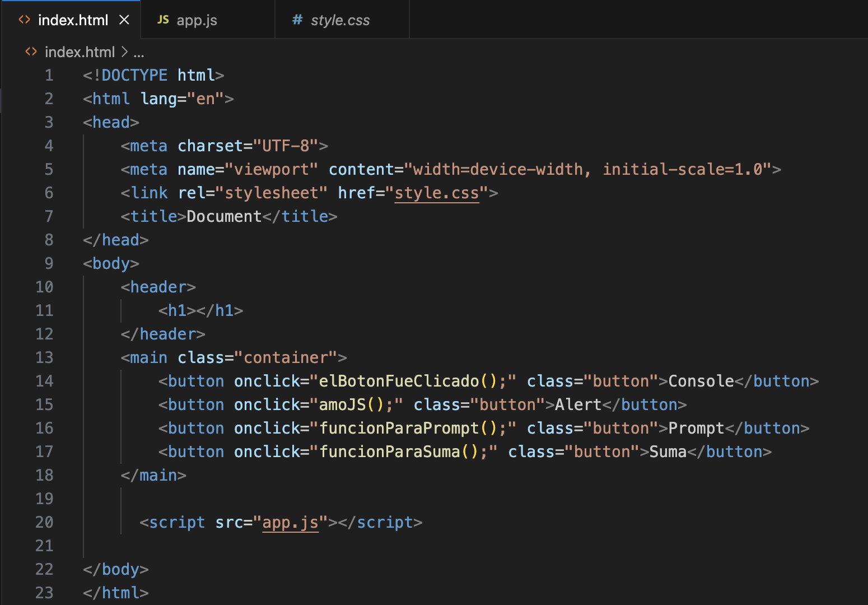
Task: Click line number 13 in the gutter
Action: tap(44, 358)
